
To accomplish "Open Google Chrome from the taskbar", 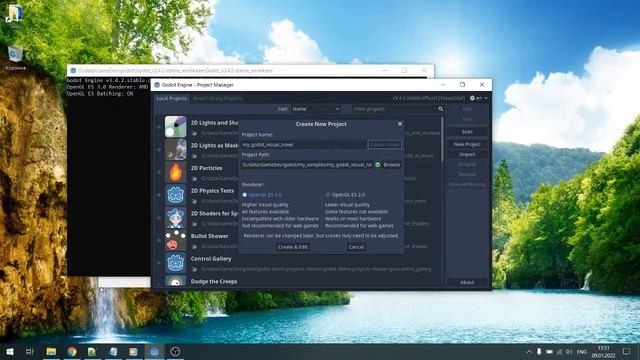I will (x=72, y=351).
